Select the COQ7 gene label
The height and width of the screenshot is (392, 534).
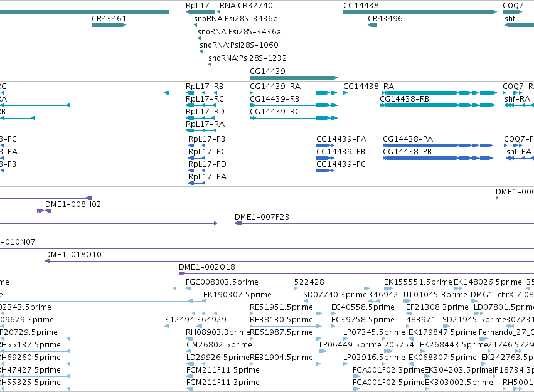click(513, 6)
